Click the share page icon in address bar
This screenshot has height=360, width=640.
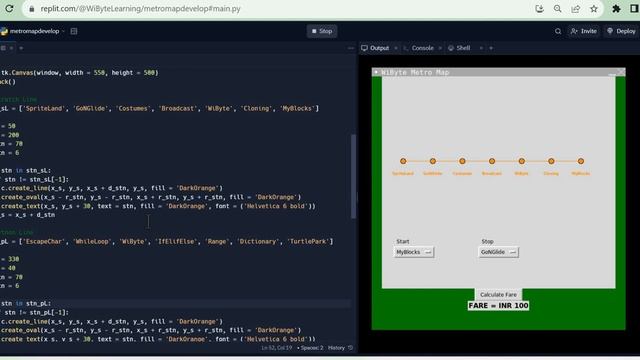[x=576, y=9]
